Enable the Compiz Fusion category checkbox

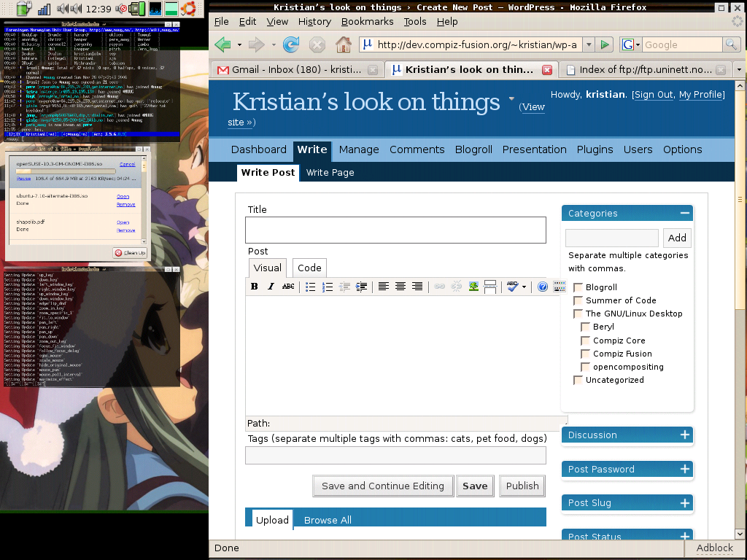(585, 354)
